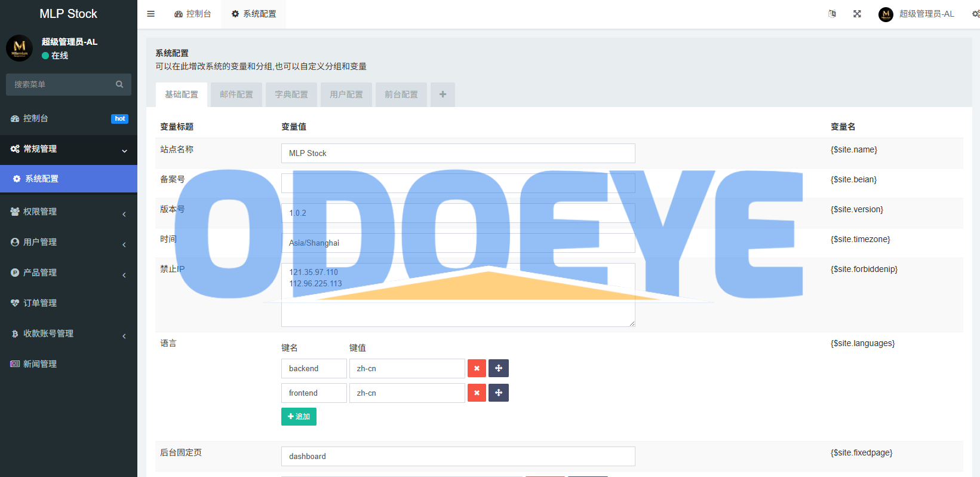
Task: Expand the 产品管理 sidebar menu
Action: pyautogui.click(x=69, y=273)
